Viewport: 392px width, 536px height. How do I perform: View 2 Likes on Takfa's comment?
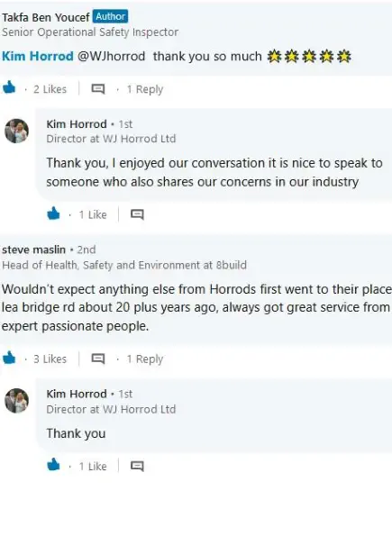50,89
